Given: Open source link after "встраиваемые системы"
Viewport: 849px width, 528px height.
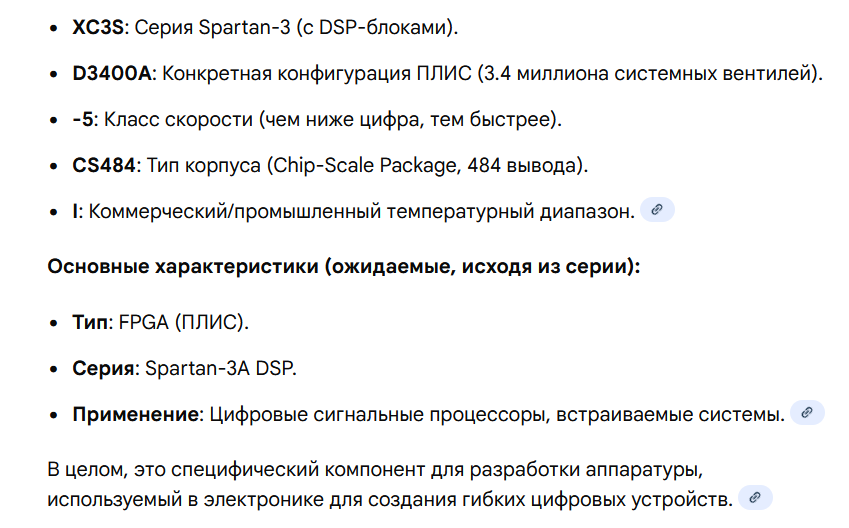Looking at the screenshot, I should [x=807, y=412].
